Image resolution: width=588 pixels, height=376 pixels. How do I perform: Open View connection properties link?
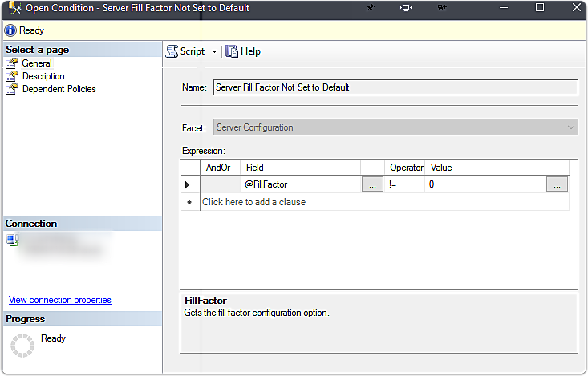(x=60, y=300)
